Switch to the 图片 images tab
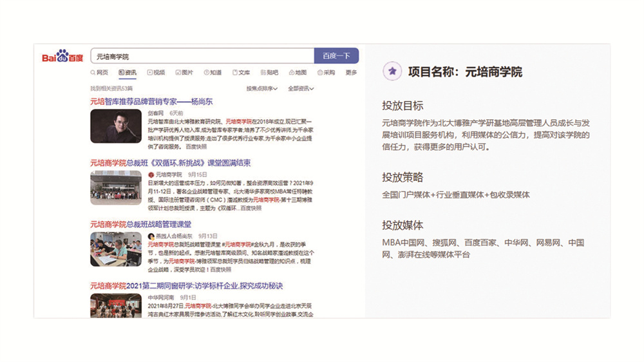This screenshot has width=644, height=362. (184, 73)
